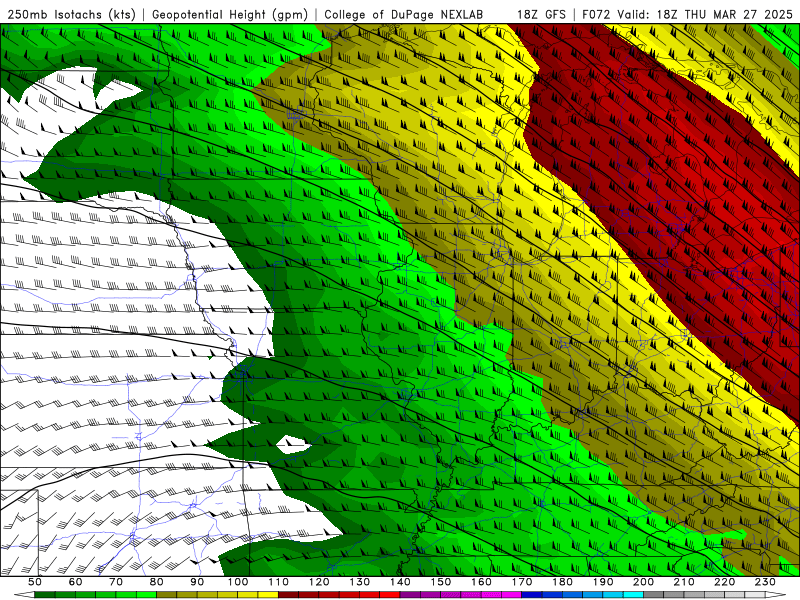The image size is (800, 600).
Task: Click the '200' color bar label
Action: coord(643,582)
